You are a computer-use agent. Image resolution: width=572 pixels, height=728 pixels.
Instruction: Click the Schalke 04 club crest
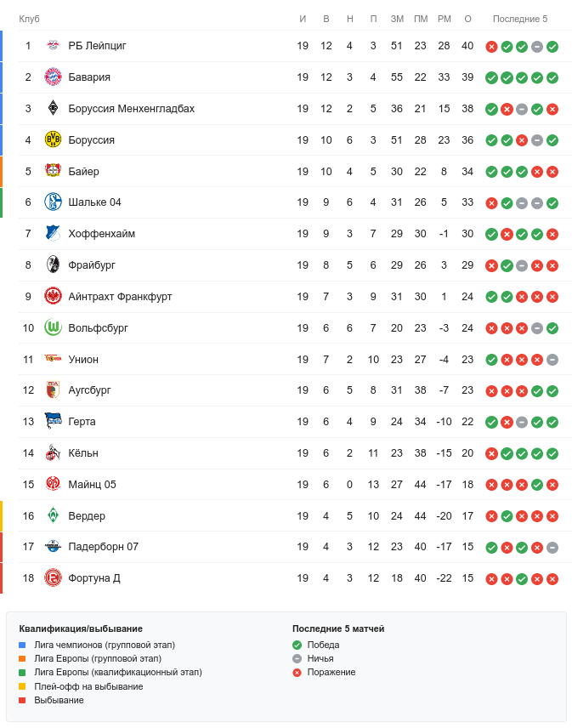tap(54, 202)
